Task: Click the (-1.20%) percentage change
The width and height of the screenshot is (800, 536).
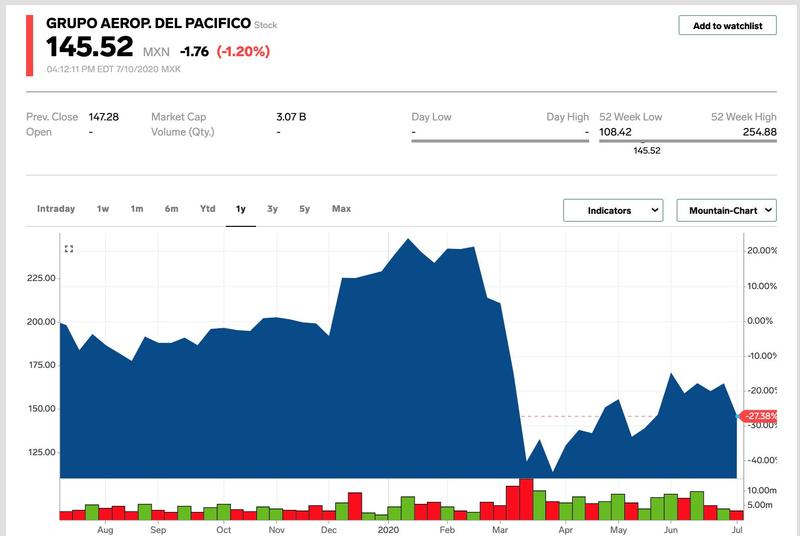Action: pyautogui.click(x=243, y=52)
